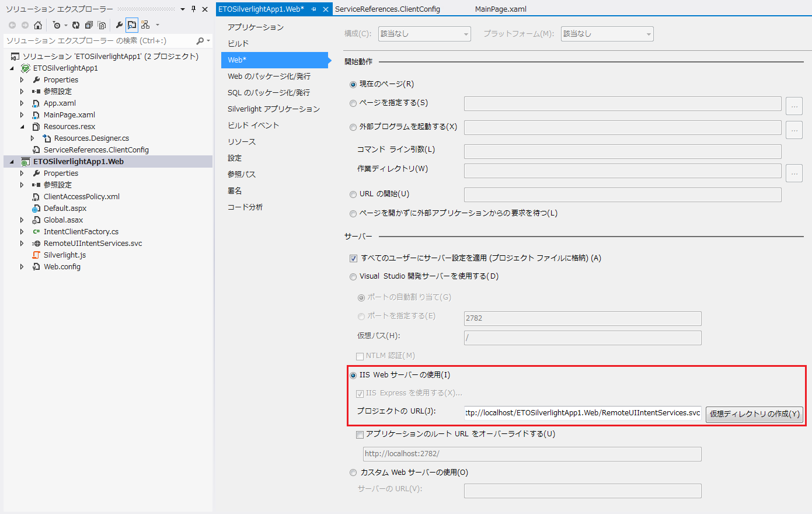
Task: Select Visual Studio 開発サーバーを使用する radio
Action: [x=353, y=277]
